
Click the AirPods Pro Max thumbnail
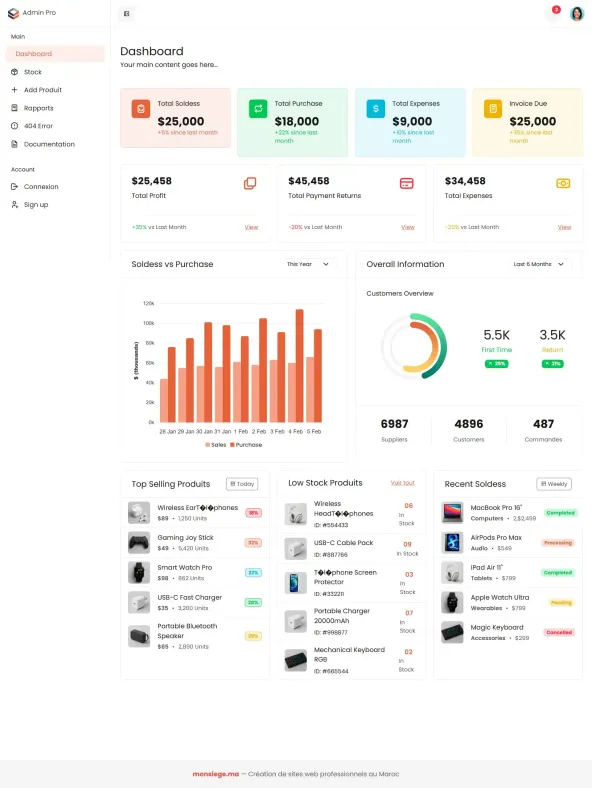(x=452, y=543)
